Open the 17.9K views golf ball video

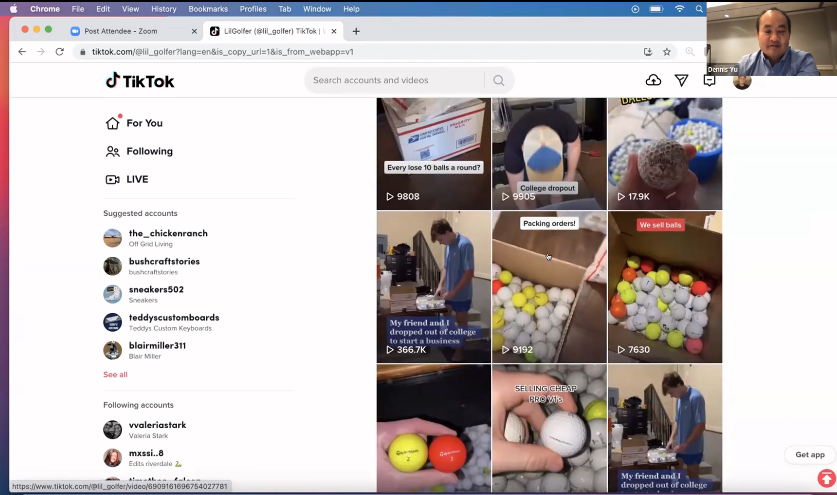click(x=665, y=154)
